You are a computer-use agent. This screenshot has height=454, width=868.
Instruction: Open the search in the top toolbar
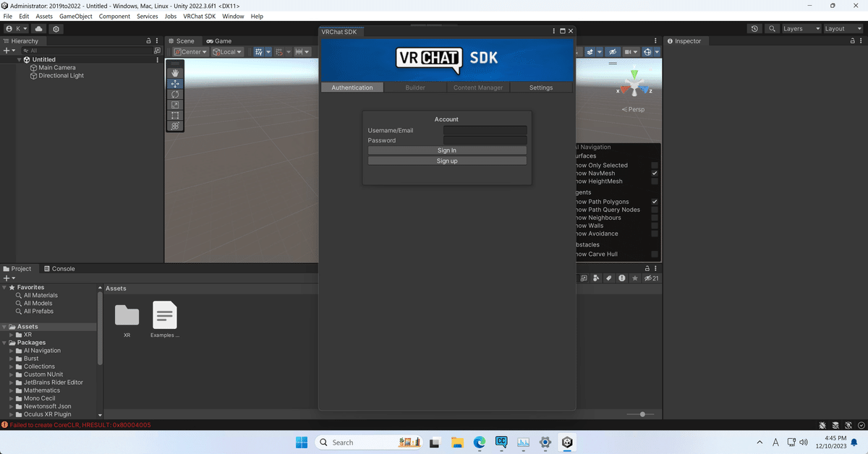tap(772, 28)
